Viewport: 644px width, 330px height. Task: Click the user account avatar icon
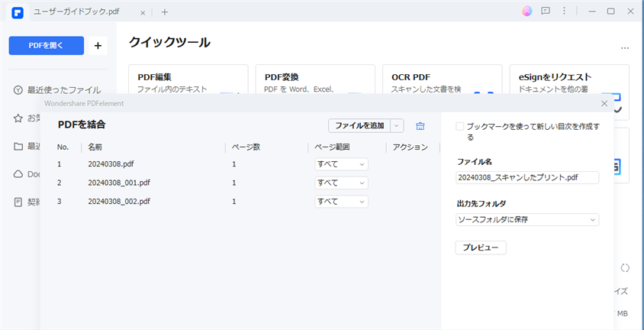click(526, 11)
